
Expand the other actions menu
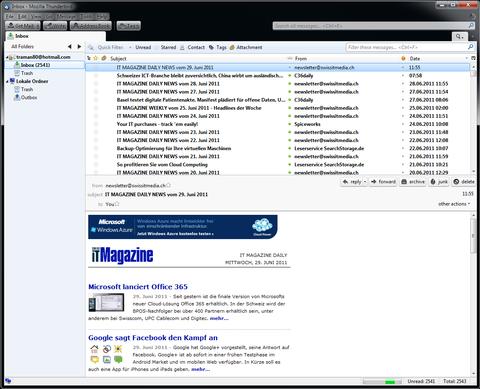click(454, 204)
